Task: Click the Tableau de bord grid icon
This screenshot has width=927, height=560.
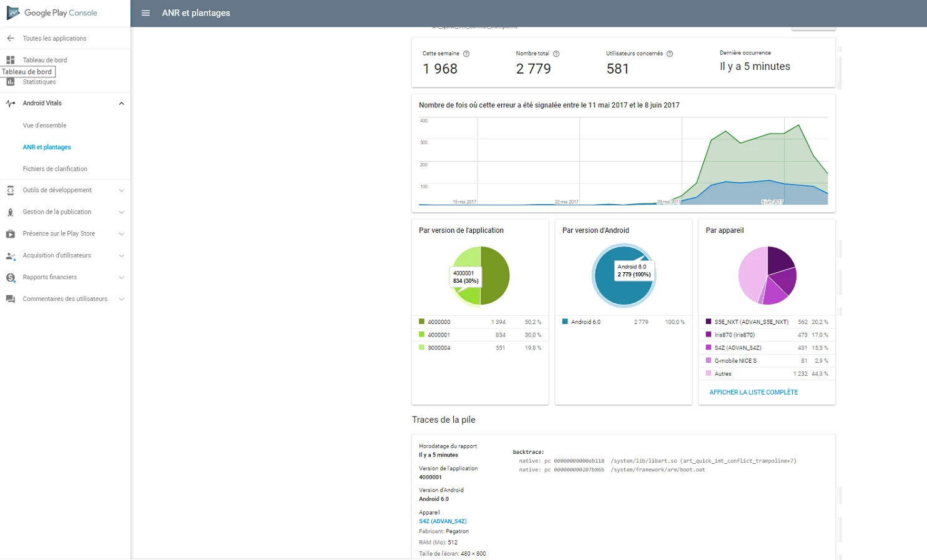Action: pos(11,60)
